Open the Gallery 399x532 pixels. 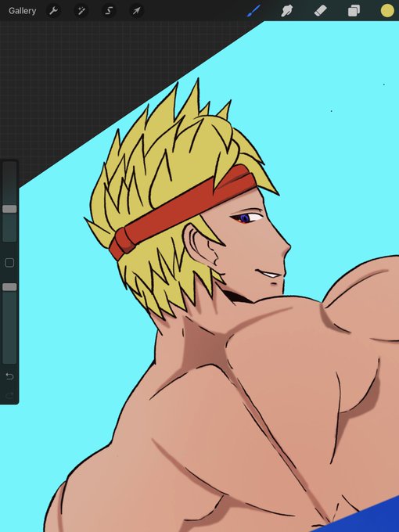point(23,11)
